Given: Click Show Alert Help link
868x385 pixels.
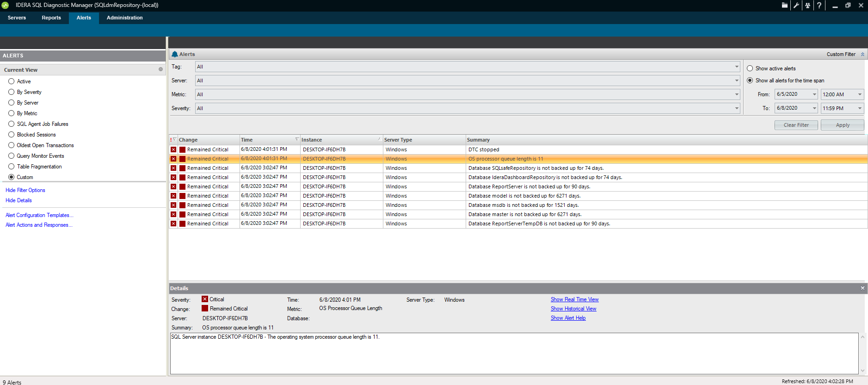Looking at the screenshot, I should [x=568, y=318].
